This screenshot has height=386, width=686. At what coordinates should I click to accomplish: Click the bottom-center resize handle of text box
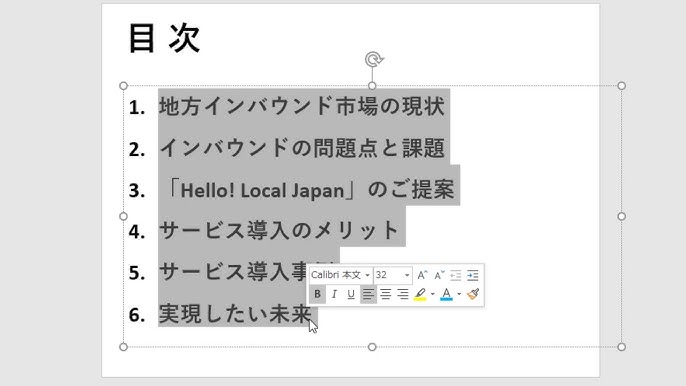pyautogui.click(x=372, y=347)
